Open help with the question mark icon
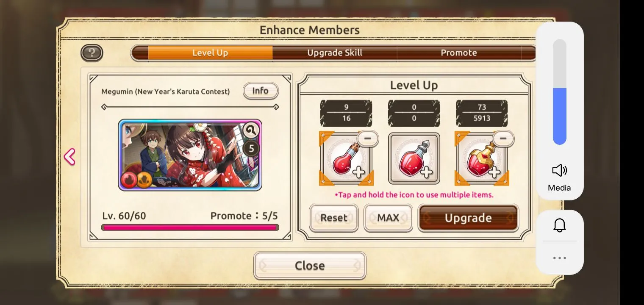The image size is (644, 305). tap(92, 53)
